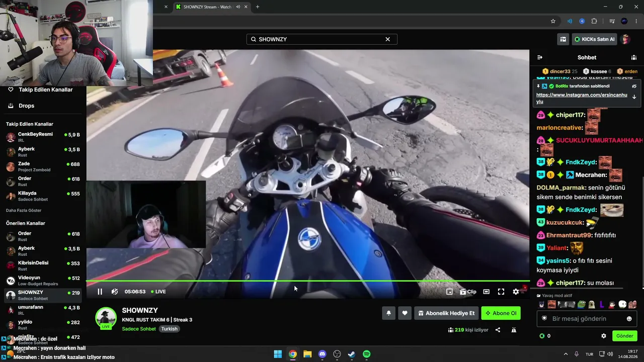Open File Explorer from taskbar
The width and height of the screenshot is (644, 362).
click(x=307, y=354)
